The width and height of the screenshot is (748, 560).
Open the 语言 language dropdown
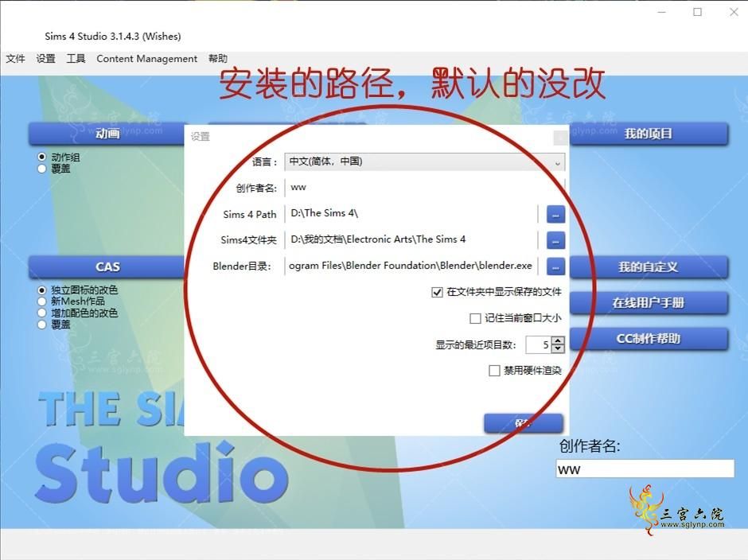[x=425, y=161]
